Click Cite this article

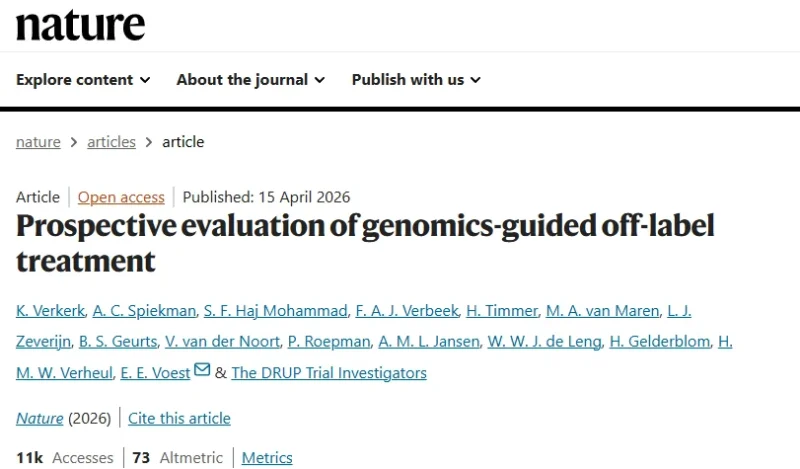point(180,418)
